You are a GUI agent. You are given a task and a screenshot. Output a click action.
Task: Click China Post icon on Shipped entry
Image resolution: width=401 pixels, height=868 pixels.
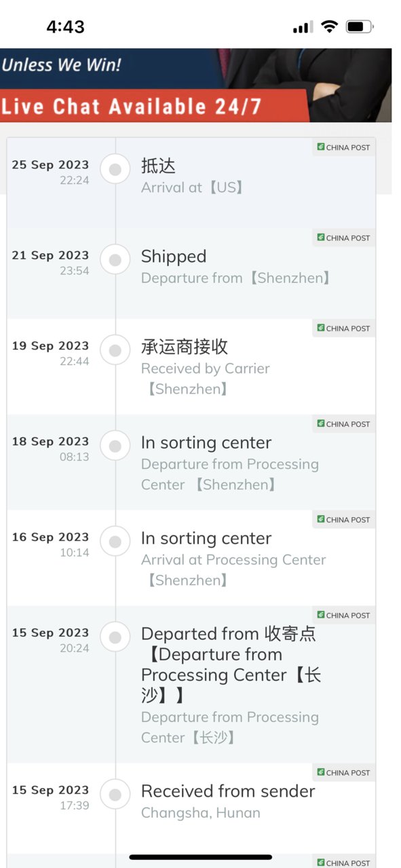pos(321,238)
